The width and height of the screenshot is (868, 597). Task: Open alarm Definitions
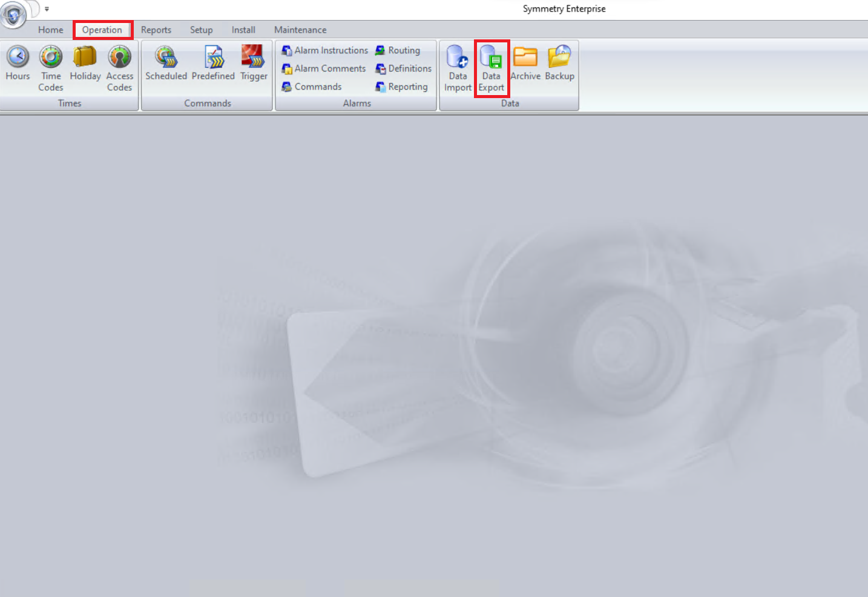point(403,68)
